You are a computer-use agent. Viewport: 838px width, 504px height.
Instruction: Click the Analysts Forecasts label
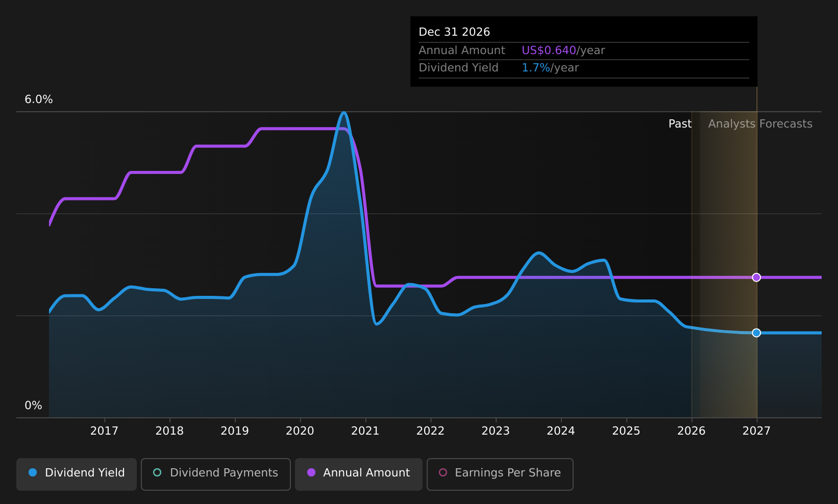(760, 124)
